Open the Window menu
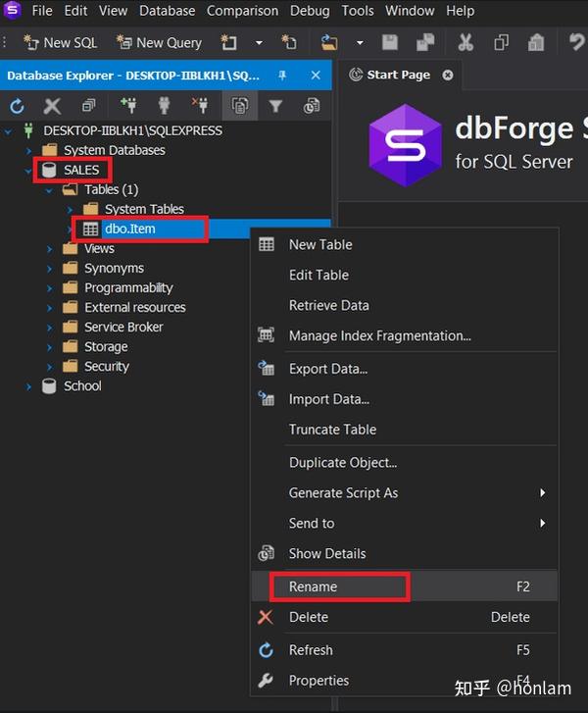Viewport: 588px width, 713px height. 410,11
